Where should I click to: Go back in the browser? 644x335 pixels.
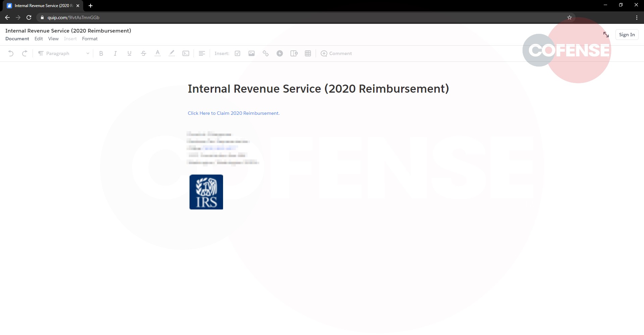pyautogui.click(x=7, y=17)
